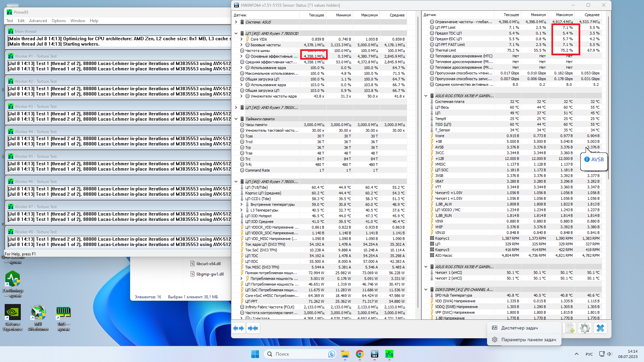Select the libcurl-x64.dll file
The image size is (644, 362).
pos(208,263)
